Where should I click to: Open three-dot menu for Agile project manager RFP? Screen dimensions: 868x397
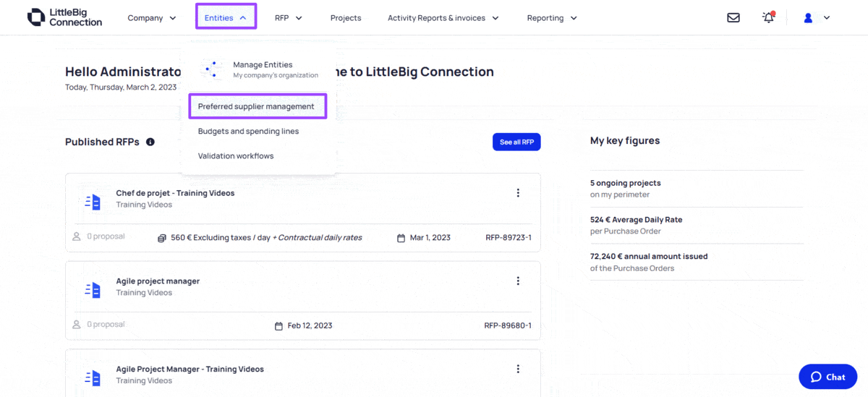[x=518, y=281]
